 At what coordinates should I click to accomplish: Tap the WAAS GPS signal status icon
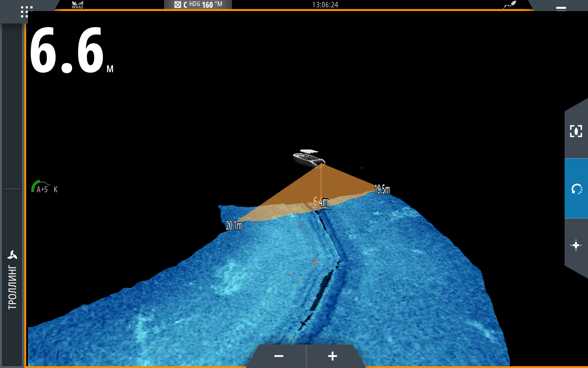77,5
